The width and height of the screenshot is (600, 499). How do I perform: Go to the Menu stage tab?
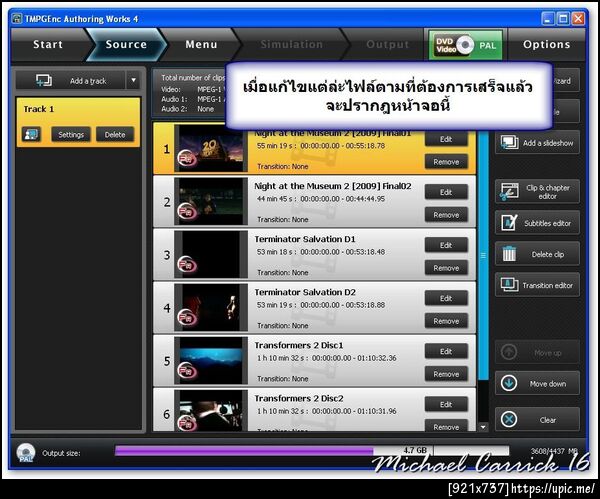coord(201,44)
